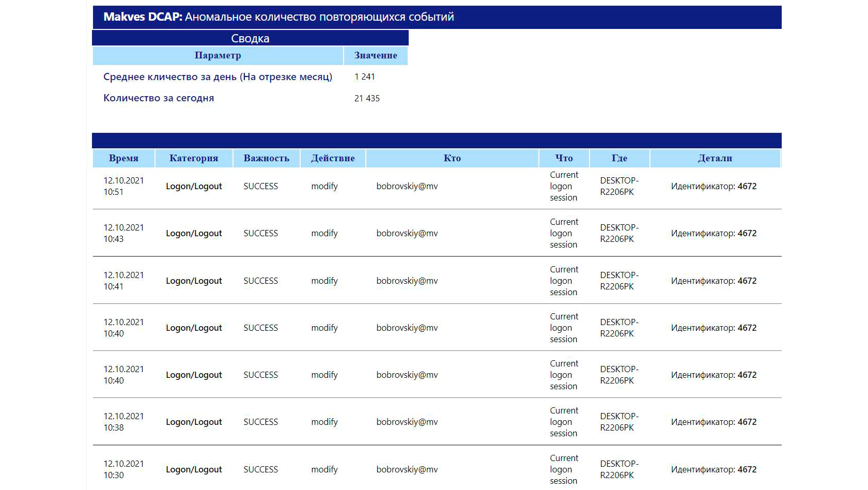The height and width of the screenshot is (490, 868).
Task: Click 'modify' in the 10:43 event row
Action: [x=324, y=233]
